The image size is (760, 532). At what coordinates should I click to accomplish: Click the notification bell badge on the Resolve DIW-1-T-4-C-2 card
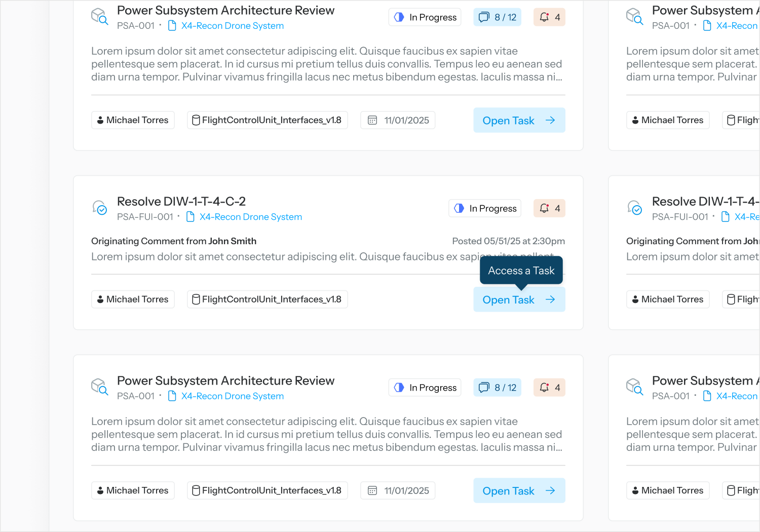click(x=549, y=208)
